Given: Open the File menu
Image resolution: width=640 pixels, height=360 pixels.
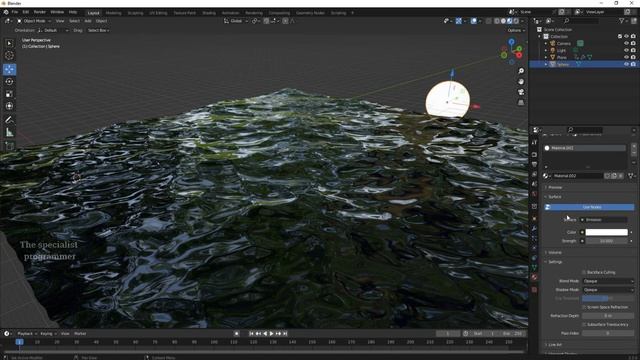Looking at the screenshot, I should (15, 12).
